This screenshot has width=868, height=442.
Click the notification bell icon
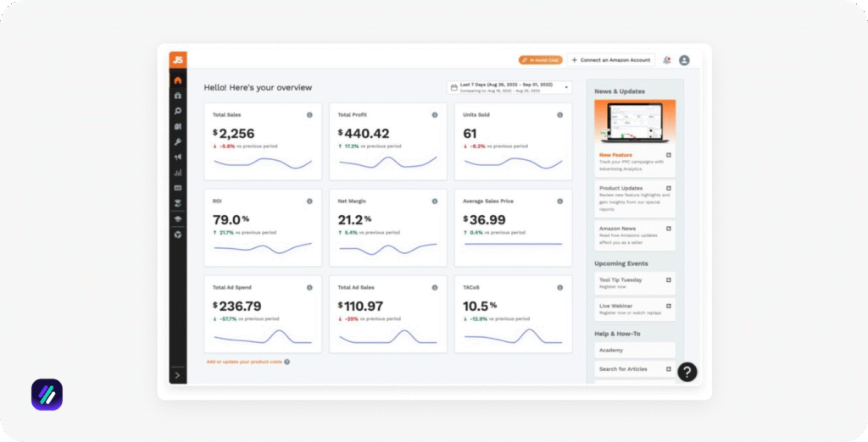click(x=667, y=60)
